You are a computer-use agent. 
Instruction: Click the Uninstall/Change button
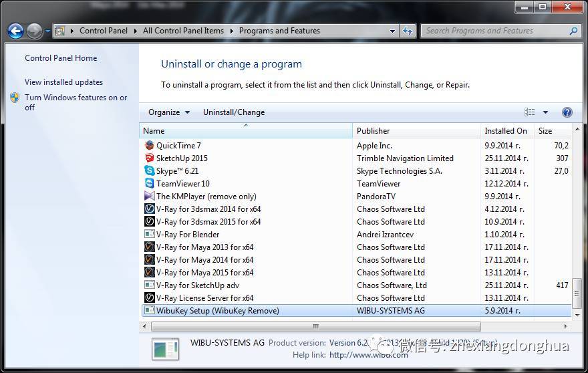234,112
